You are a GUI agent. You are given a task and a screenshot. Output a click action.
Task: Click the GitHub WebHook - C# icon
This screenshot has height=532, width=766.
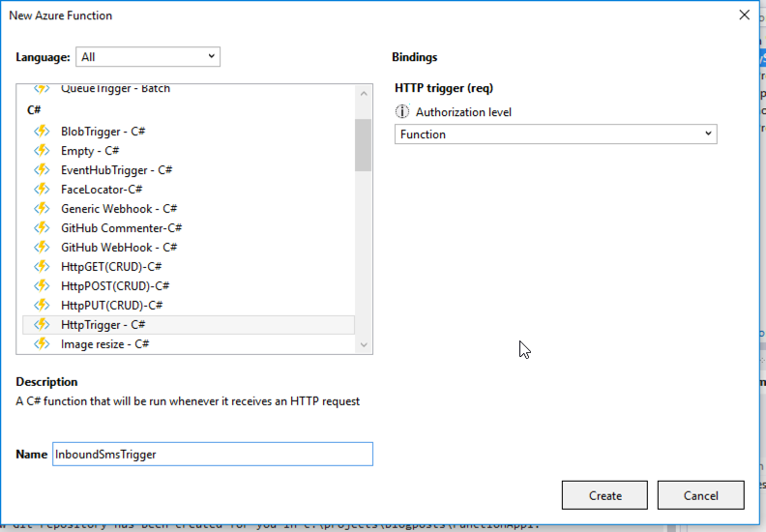[x=42, y=248]
